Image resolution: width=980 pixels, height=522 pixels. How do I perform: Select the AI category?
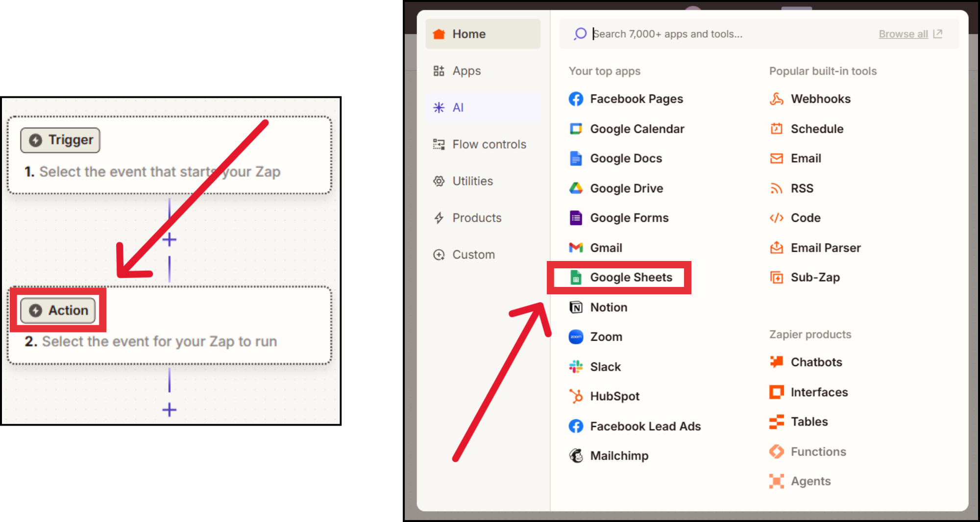(483, 108)
